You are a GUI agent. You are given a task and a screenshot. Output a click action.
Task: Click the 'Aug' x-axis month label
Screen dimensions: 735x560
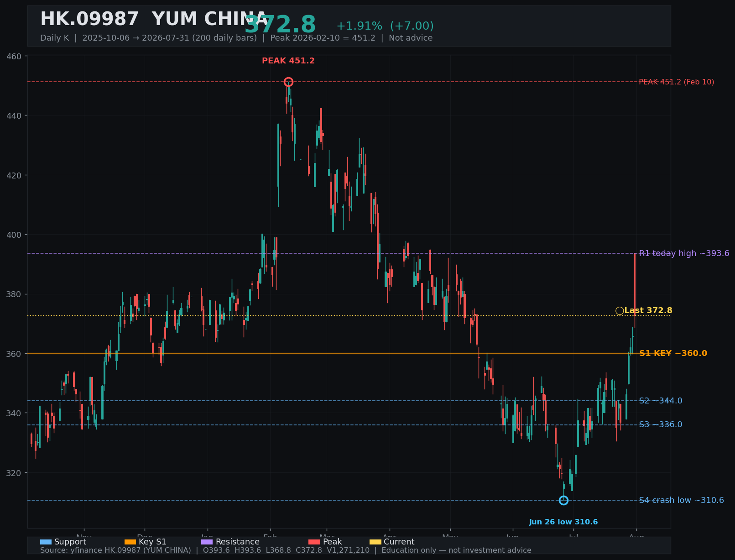(636, 536)
